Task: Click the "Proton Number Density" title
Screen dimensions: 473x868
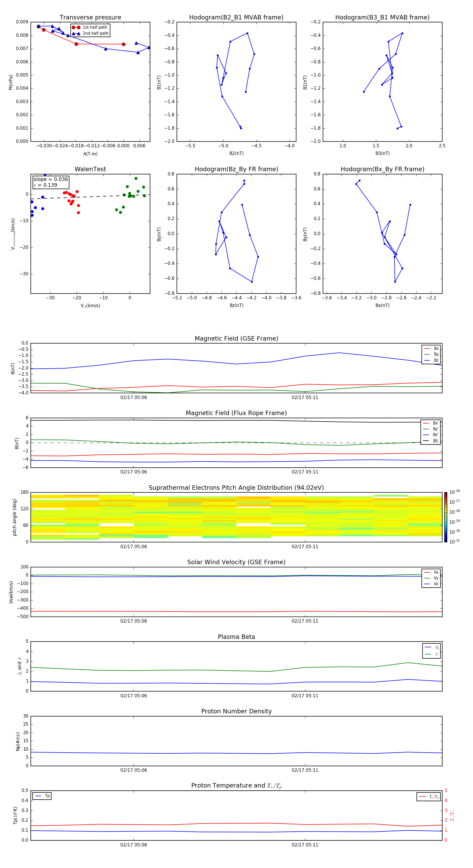Action: [x=236, y=711]
